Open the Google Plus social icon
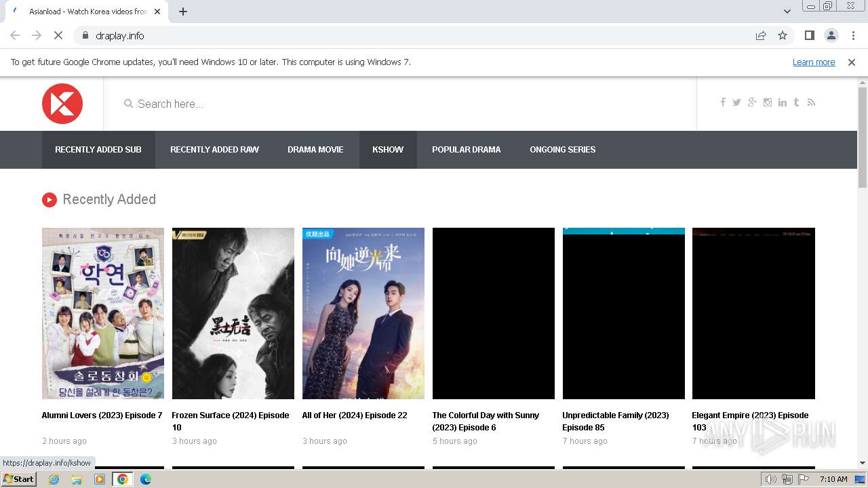The image size is (868, 488). (x=752, y=102)
